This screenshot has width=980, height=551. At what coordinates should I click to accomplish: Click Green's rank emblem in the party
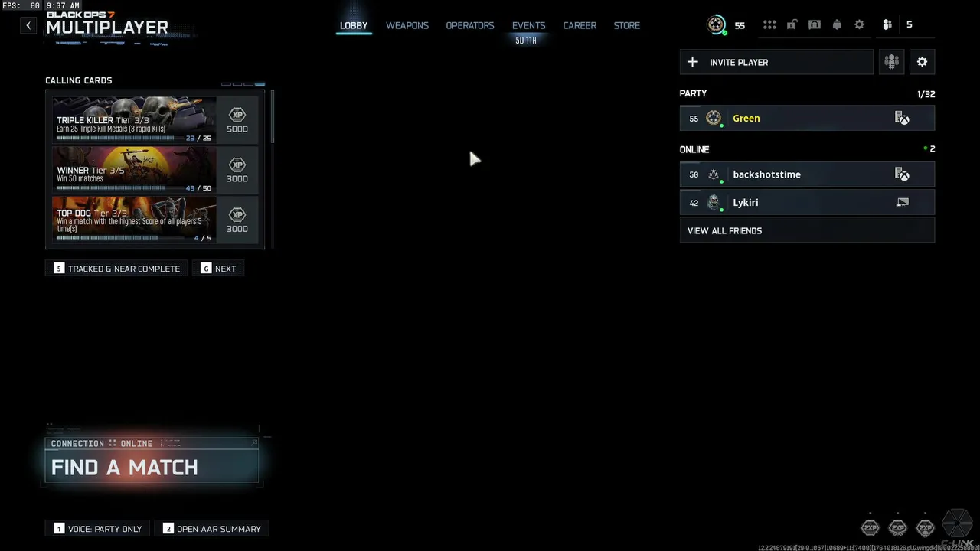[x=714, y=118]
